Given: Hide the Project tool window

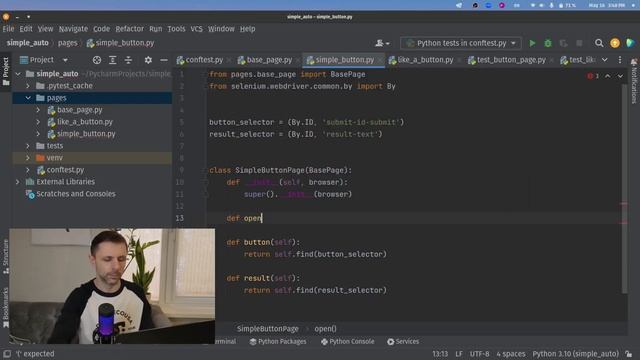Looking at the screenshot, I should (x=164, y=60).
